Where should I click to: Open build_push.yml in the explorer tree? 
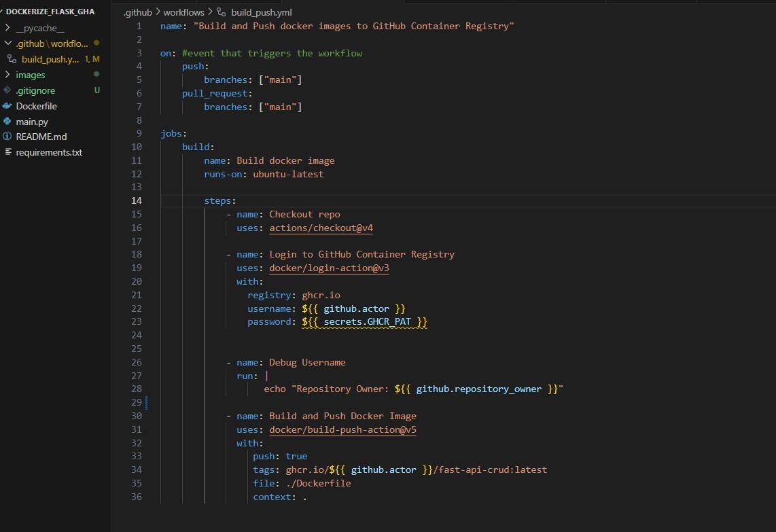click(x=50, y=59)
